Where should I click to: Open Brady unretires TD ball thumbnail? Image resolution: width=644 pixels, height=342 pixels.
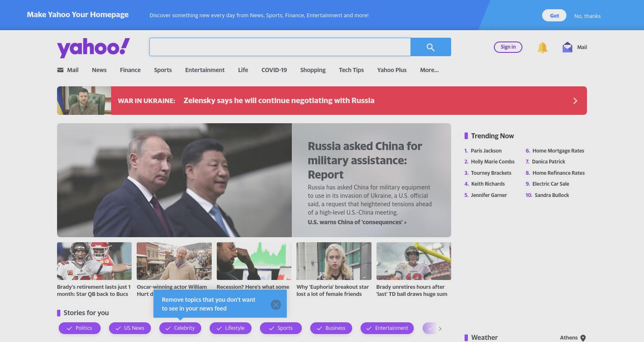414,261
